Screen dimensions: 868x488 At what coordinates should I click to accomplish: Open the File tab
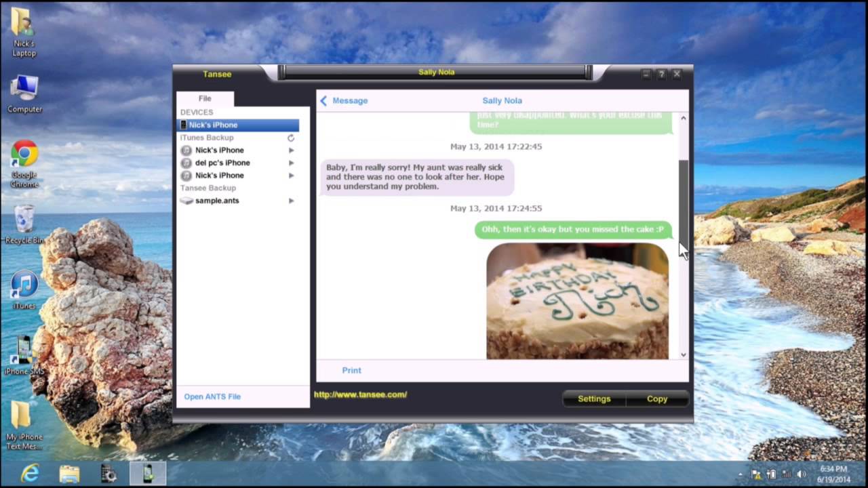[x=205, y=98]
